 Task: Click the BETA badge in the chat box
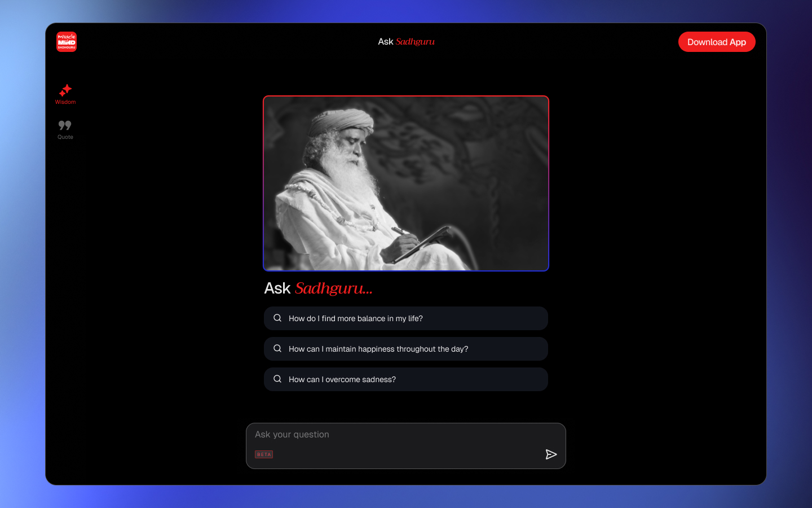coord(264,454)
